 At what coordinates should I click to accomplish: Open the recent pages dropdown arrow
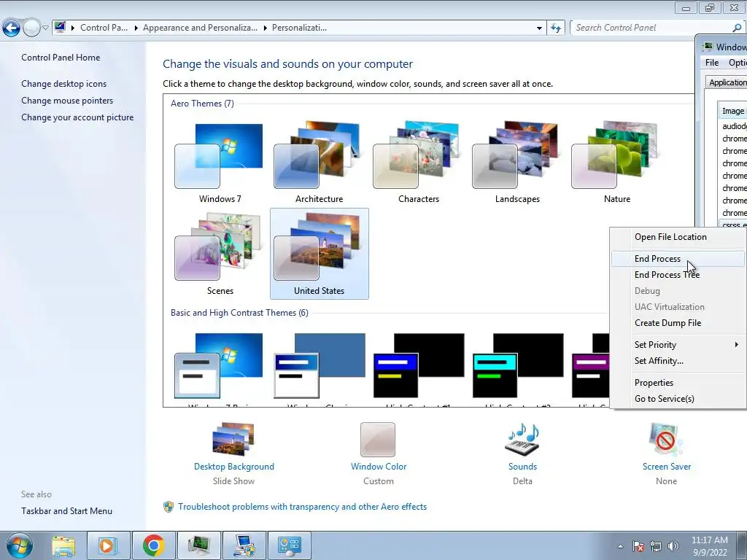coord(45,28)
